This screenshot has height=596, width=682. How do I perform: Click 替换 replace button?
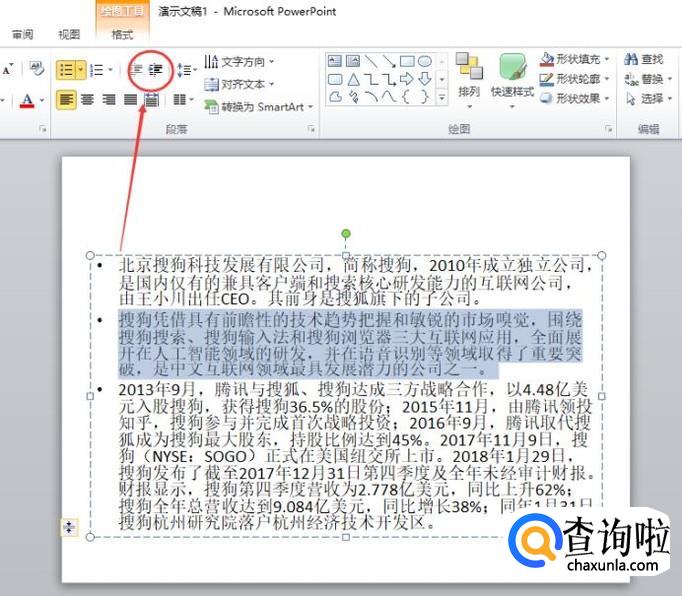tap(649, 79)
